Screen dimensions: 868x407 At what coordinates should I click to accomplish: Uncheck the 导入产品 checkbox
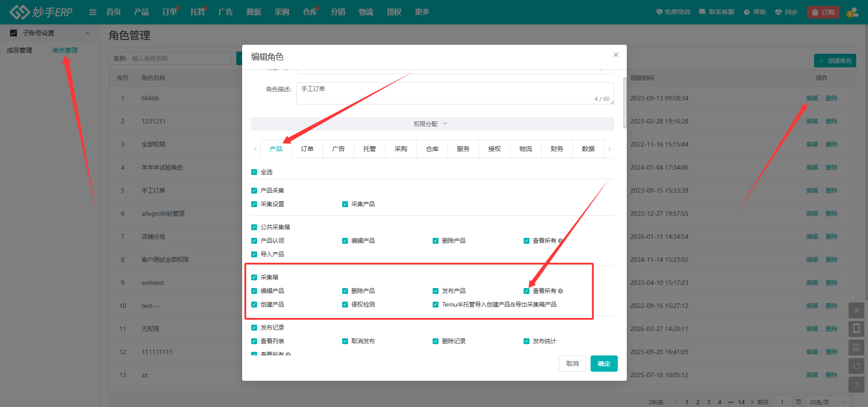(254, 254)
